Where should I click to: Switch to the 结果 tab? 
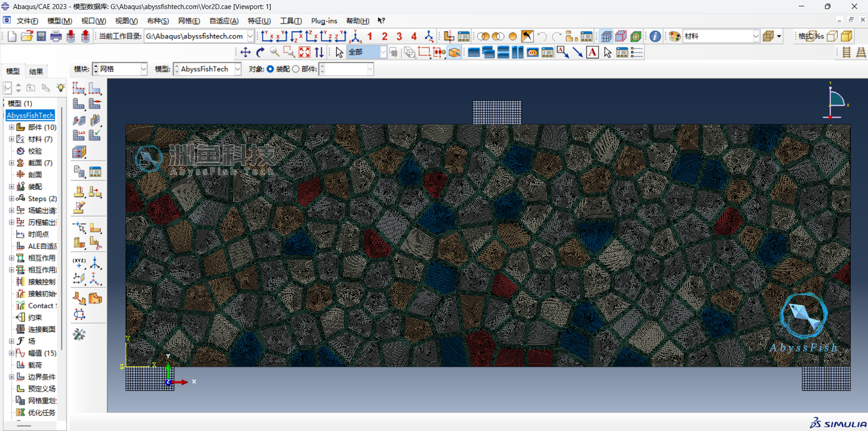pos(36,72)
